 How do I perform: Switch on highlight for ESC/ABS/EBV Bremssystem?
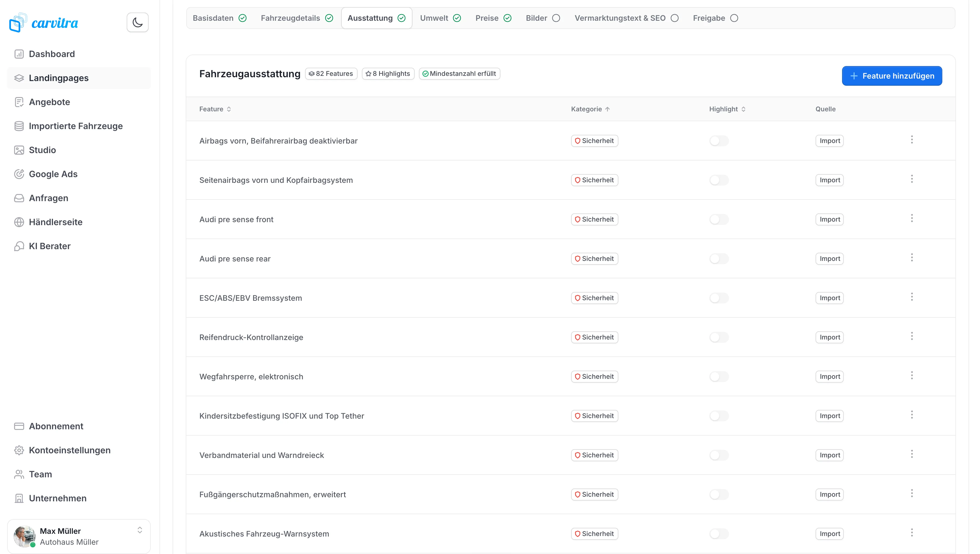pos(719,298)
